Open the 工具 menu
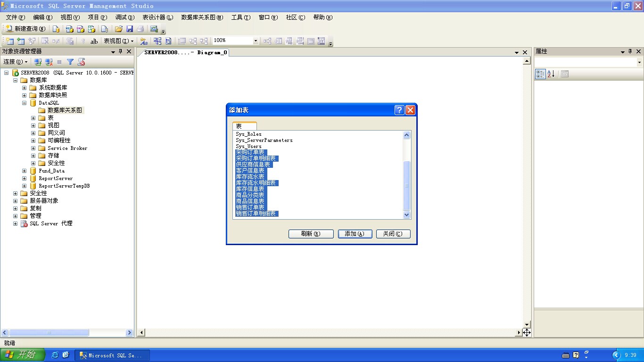Viewport: 644px width, 362px height. [240, 17]
